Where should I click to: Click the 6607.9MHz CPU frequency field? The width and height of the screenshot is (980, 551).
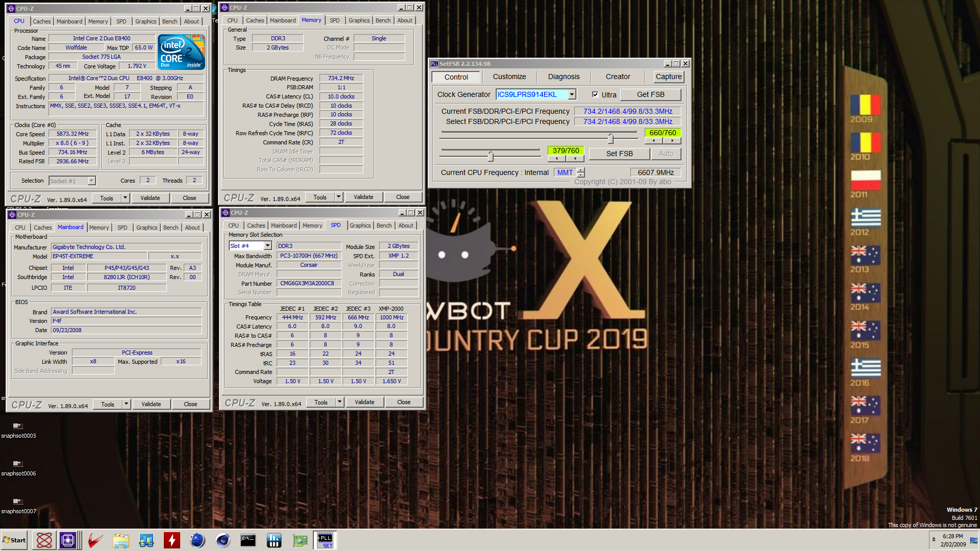pyautogui.click(x=655, y=172)
